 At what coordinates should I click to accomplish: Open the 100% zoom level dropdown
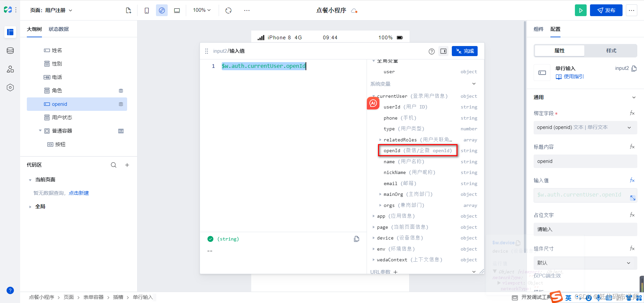(202, 10)
